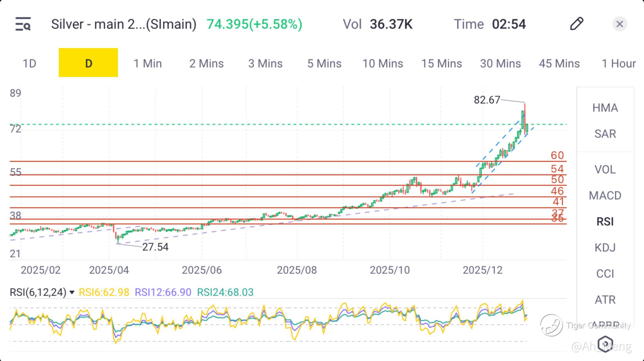Choose the ATR indicator

pos(605,300)
